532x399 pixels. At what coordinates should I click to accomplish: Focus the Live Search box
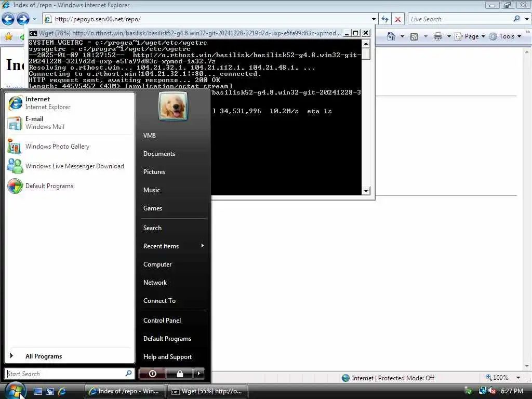pyautogui.click(x=460, y=19)
